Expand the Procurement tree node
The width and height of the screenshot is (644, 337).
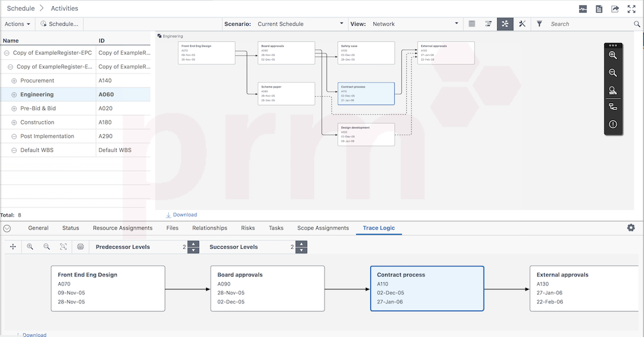pos(15,81)
